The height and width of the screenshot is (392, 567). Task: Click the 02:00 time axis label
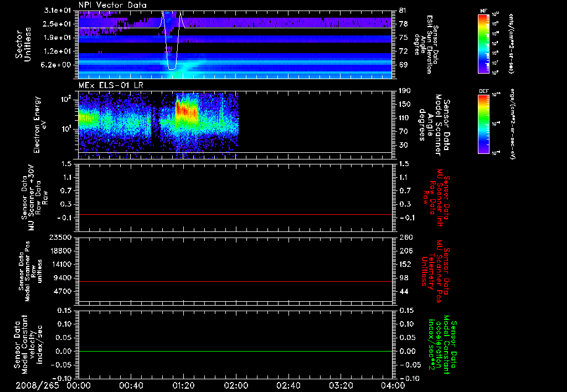point(236,385)
